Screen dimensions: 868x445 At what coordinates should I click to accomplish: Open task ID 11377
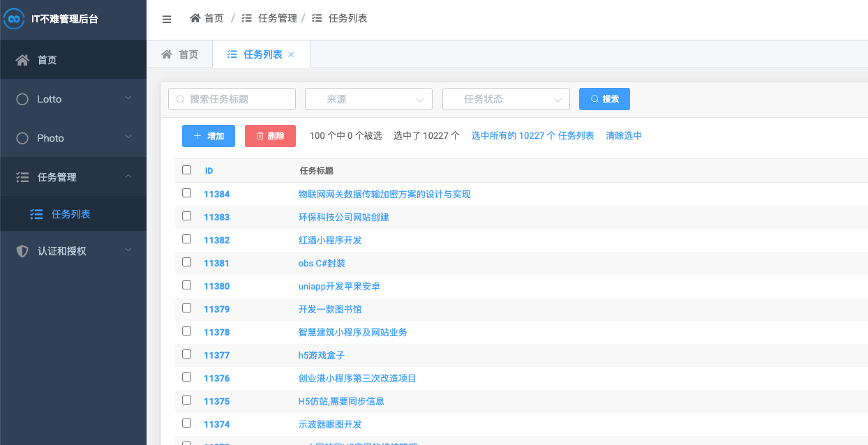(216, 355)
